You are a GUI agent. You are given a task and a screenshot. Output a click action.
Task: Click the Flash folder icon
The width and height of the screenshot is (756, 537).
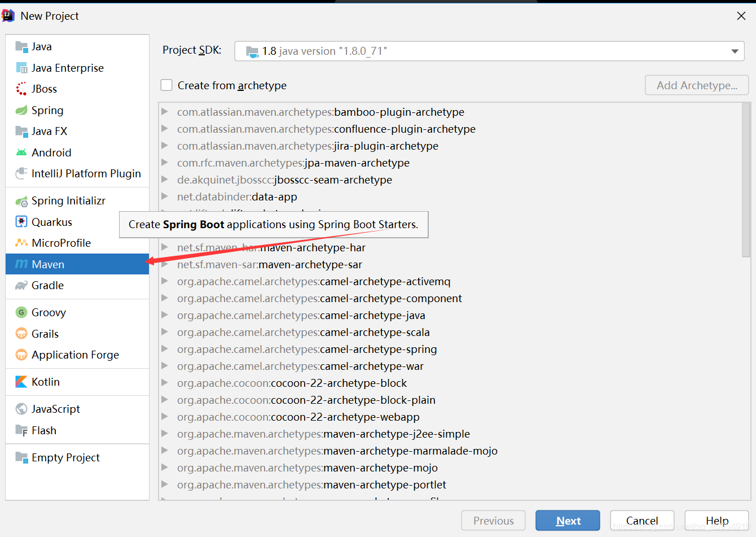point(21,430)
